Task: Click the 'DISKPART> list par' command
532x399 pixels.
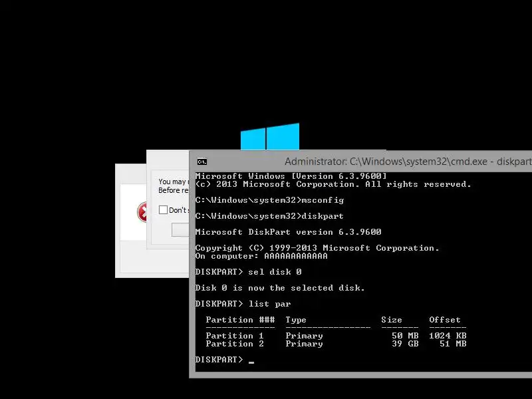Action: click(x=243, y=304)
